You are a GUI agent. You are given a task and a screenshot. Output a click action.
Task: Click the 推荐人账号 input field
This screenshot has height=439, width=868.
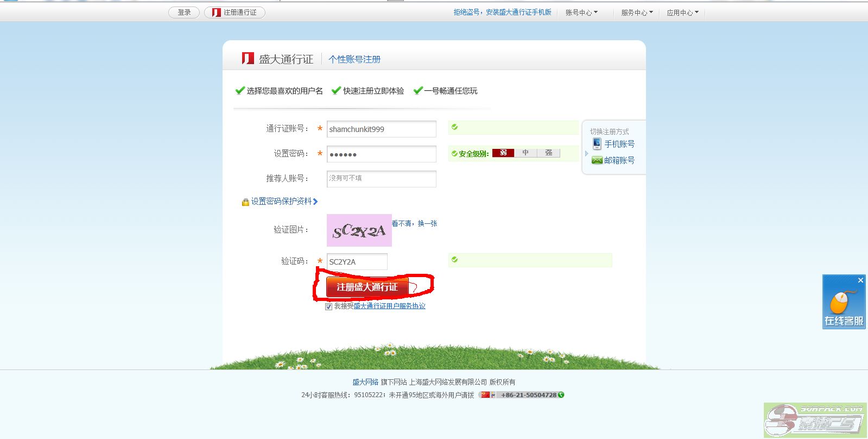[381, 179]
